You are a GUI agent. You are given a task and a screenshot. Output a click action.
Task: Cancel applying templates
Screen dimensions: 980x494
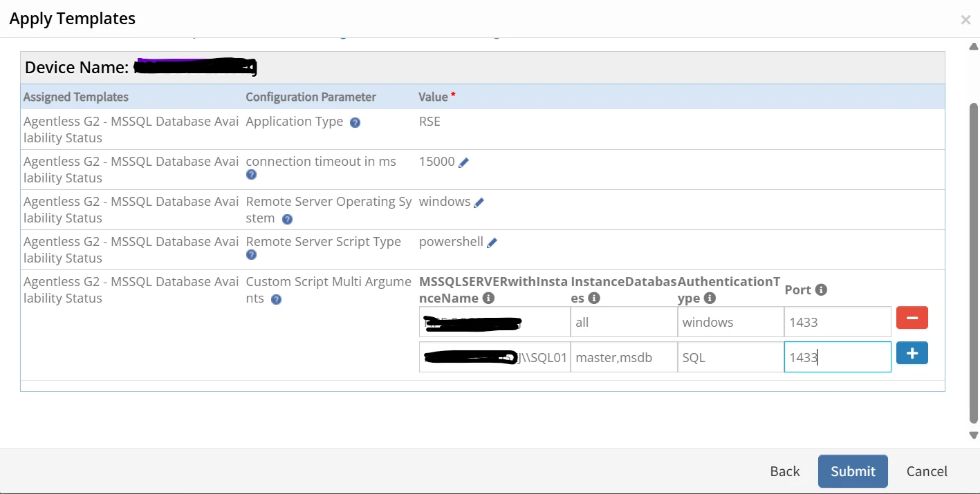[927, 471]
